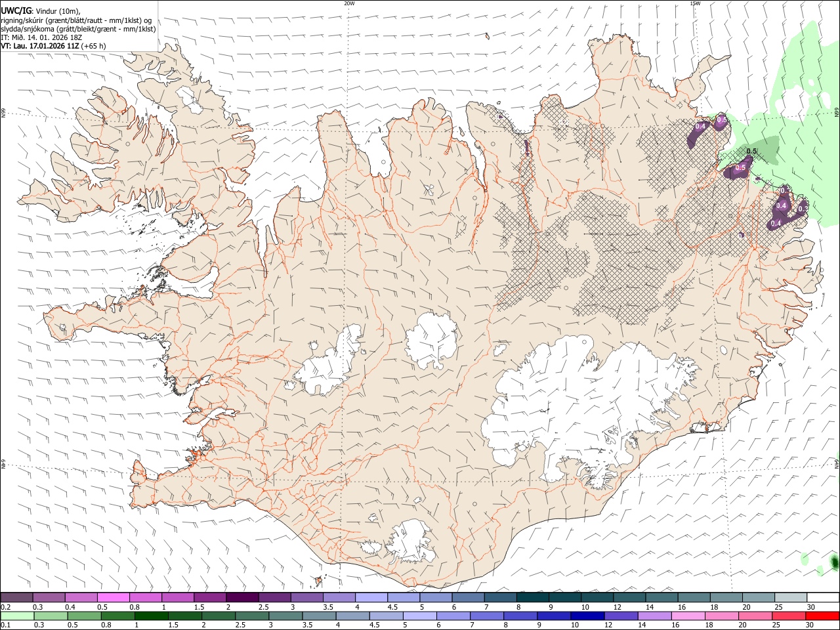Pick the deep navy swatch labeled 10 in bottom row
This screenshot has height=630, width=840.
pos(587,616)
